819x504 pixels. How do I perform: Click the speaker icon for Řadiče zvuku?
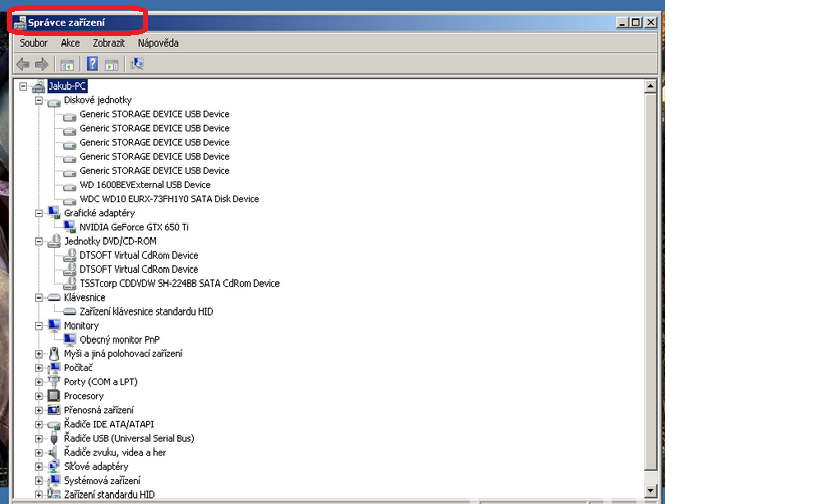click(x=53, y=452)
